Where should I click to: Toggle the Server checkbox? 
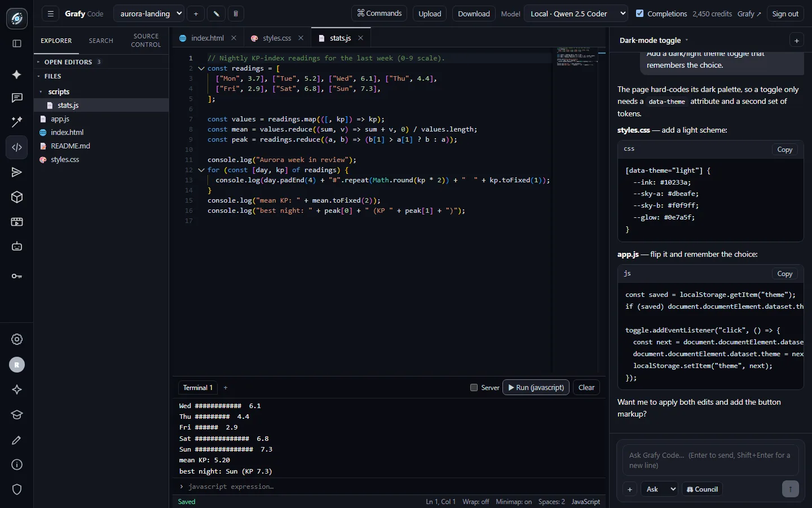(474, 388)
